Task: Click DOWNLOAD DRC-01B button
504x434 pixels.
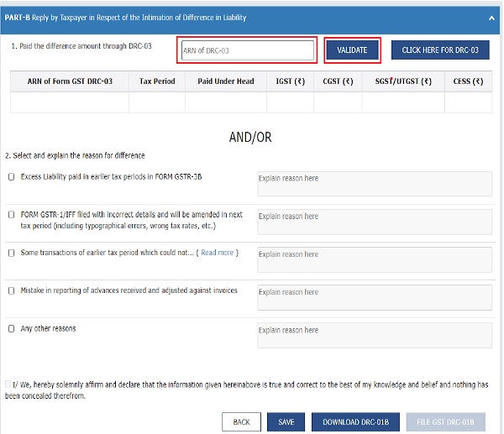Action: pos(356,421)
